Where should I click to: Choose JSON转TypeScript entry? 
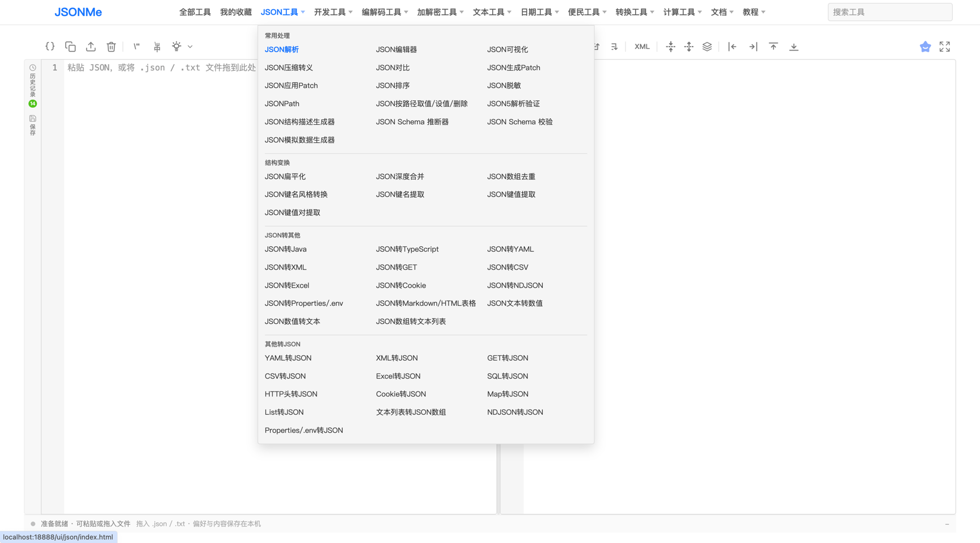click(407, 249)
